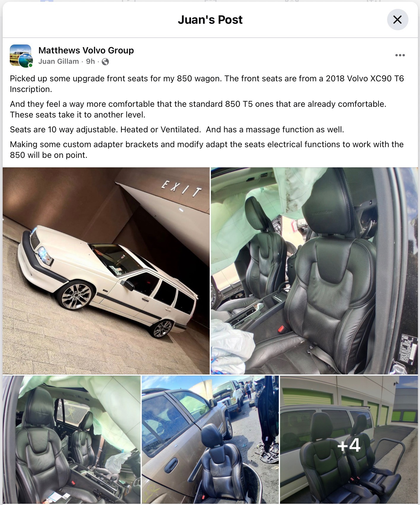Click the EXIT sign in the garage photo
The height and width of the screenshot is (505, 420).
pos(182,189)
